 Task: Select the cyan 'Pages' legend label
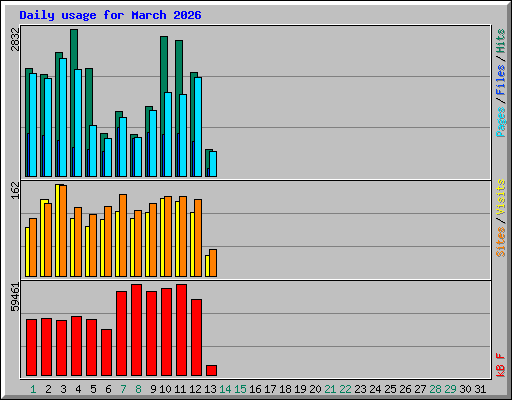(x=500, y=122)
